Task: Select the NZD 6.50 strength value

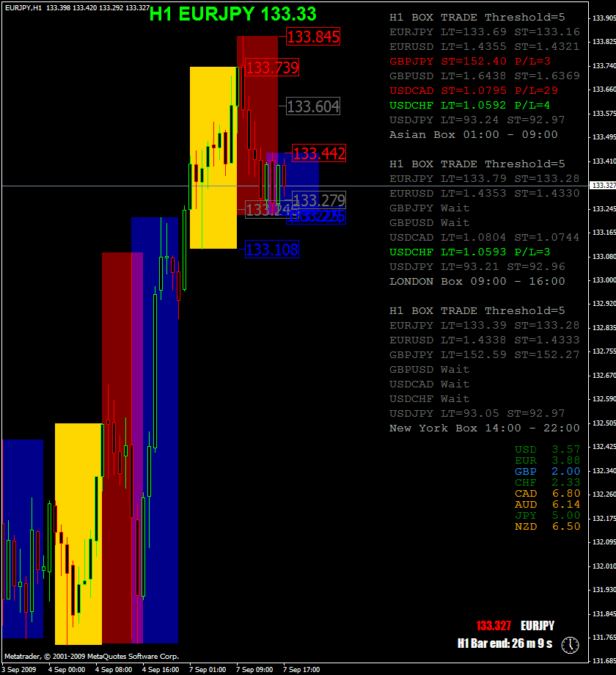Action: (548, 527)
